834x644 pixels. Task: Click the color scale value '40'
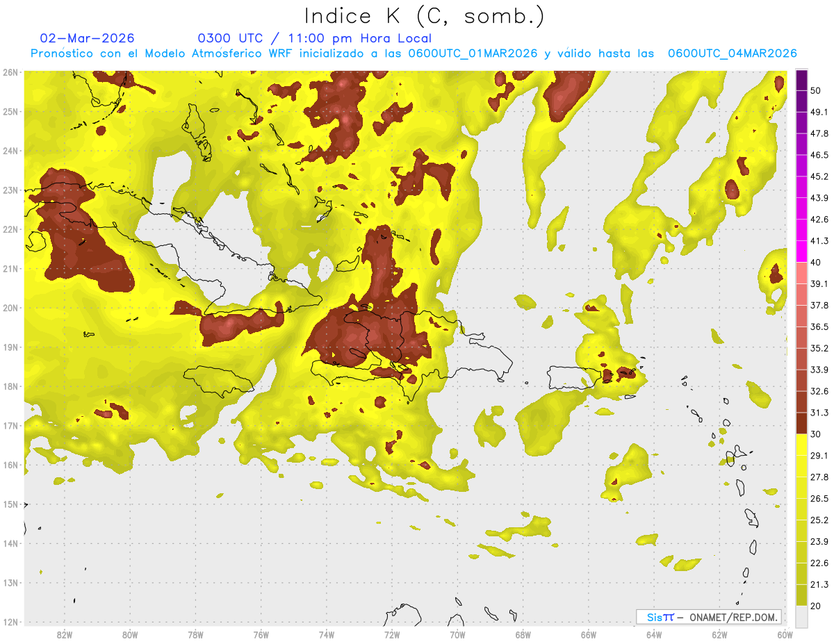pos(815,262)
